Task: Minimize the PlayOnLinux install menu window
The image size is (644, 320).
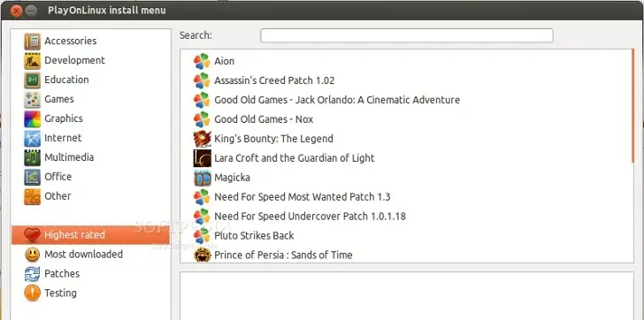Action: pyautogui.click(x=31, y=11)
